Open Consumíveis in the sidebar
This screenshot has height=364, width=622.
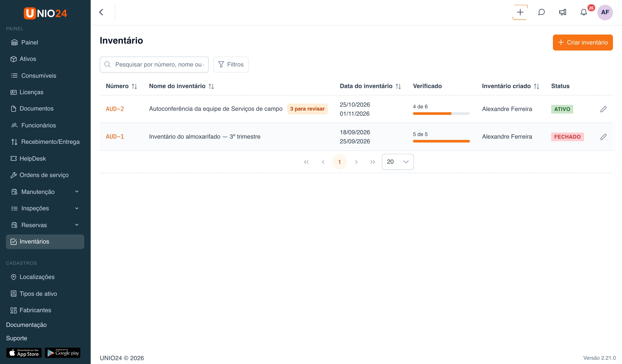click(45, 76)
